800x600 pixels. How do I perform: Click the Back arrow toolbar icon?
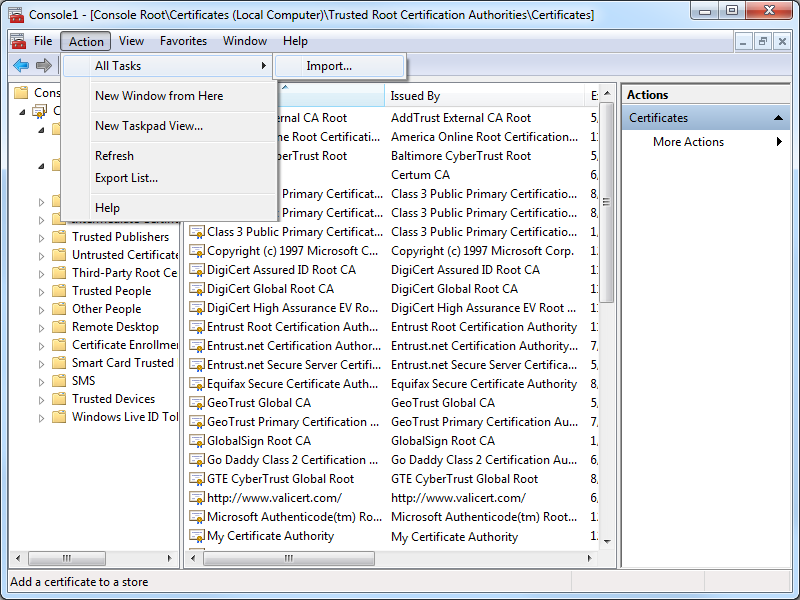[20, 65]
